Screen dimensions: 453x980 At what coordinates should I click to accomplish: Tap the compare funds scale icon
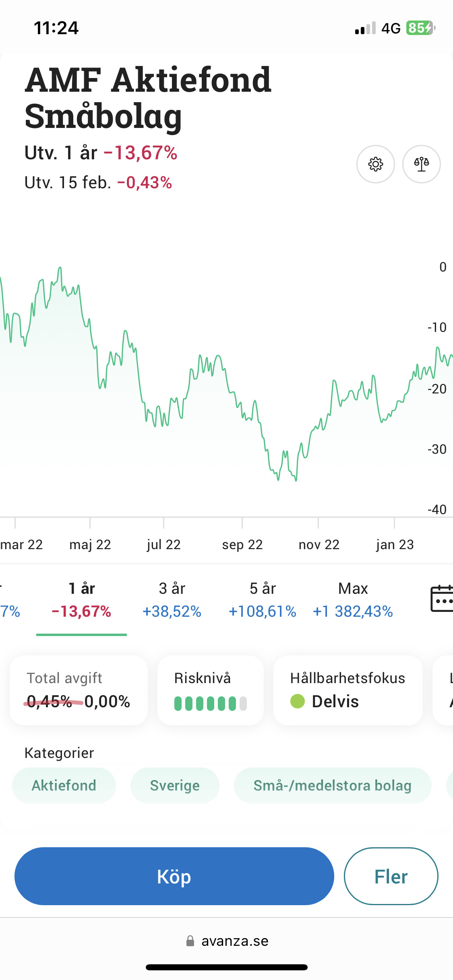click(x=421, y=164)
